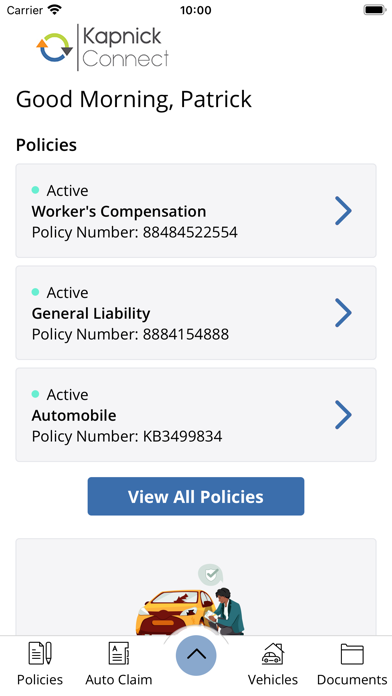Open Automobile policy chevron arrow

point(343,415)
